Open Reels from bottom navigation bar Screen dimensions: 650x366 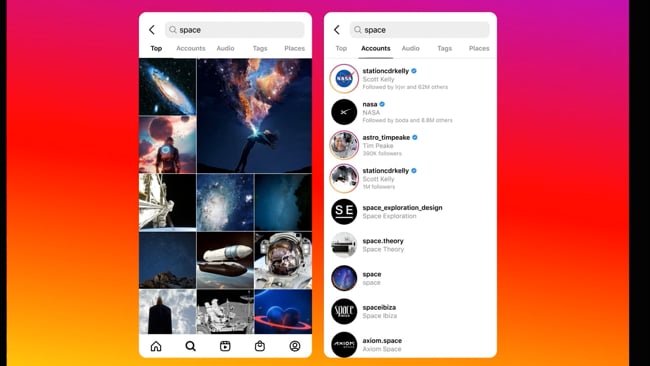tap(225, 346)
